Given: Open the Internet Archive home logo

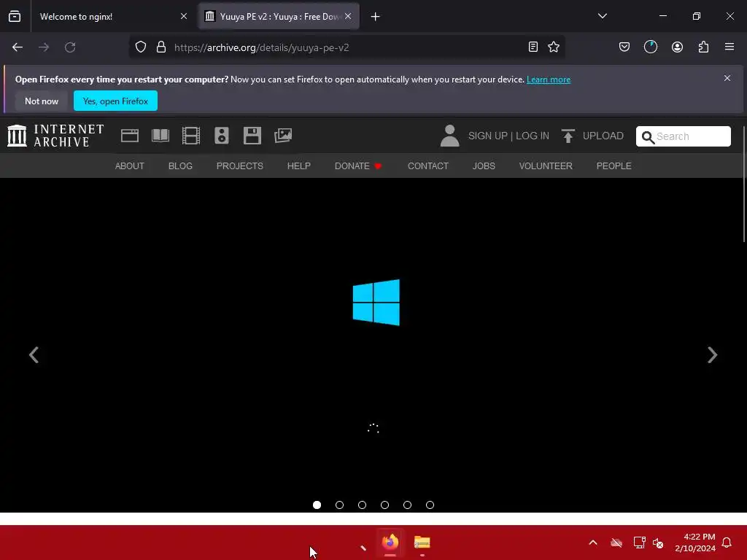Looking at the screenshot, I should pos(55,136).
